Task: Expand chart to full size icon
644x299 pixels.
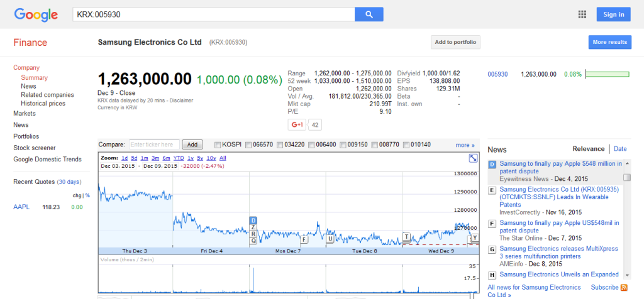Action: pyautogui.click(x=473, y=158)
